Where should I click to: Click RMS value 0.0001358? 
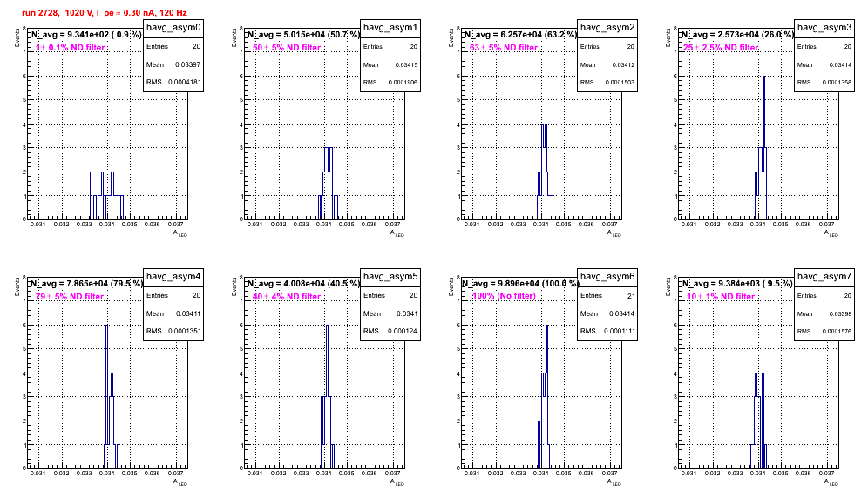coord(836,83)
